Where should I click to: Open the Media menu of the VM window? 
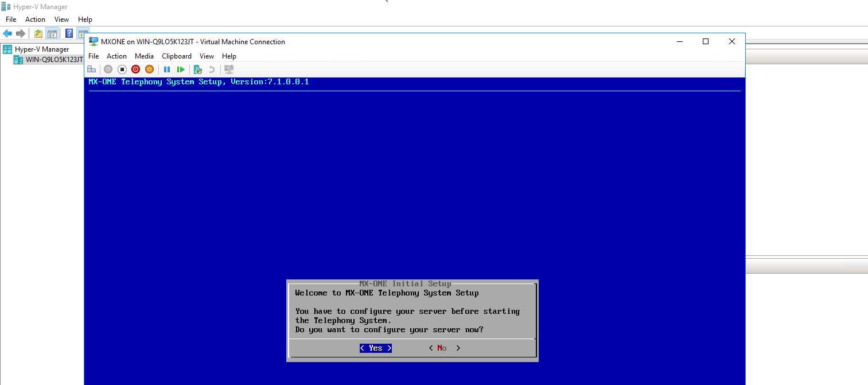click(144, 56)
